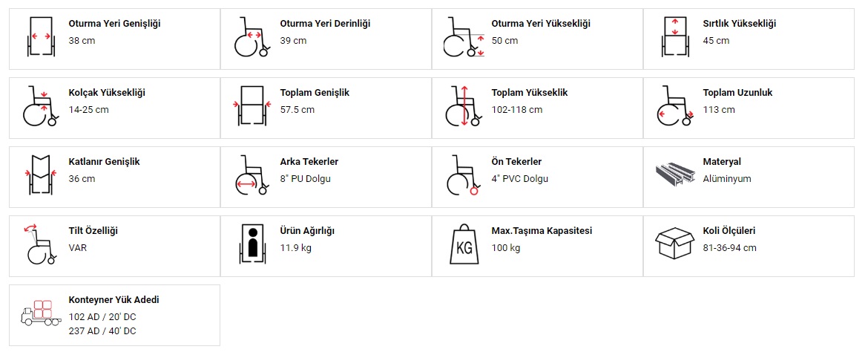Screen dimensions: 868x355
Task: Click the Toplam Uzunluk length icon
Action: coord(675,105)
